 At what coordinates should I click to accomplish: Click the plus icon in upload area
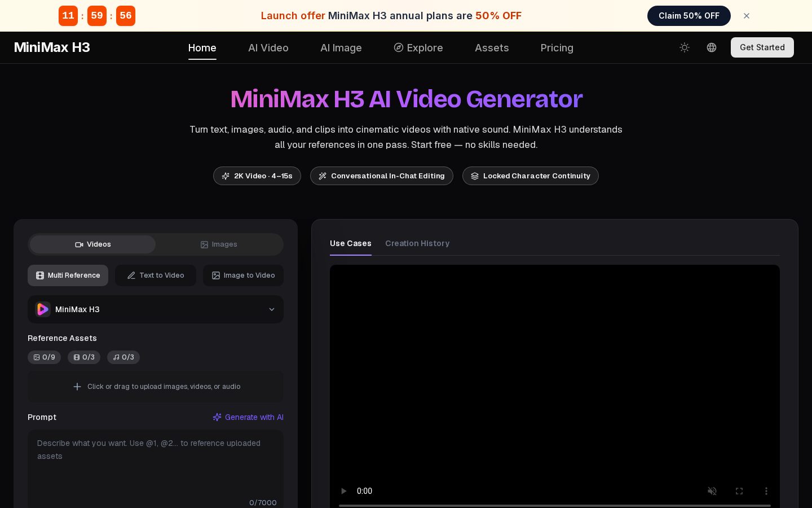tap(77, 387)
